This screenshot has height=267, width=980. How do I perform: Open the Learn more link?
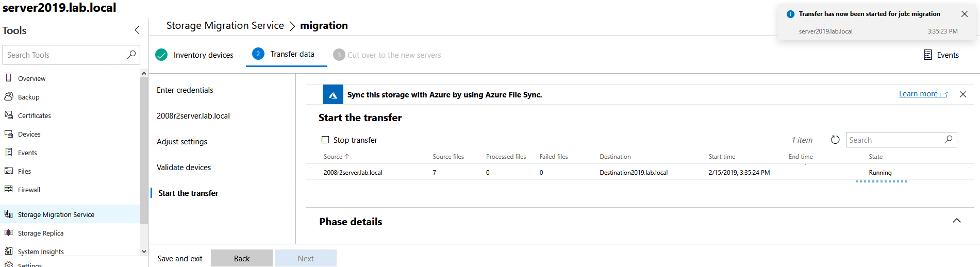tap(923, 94)
